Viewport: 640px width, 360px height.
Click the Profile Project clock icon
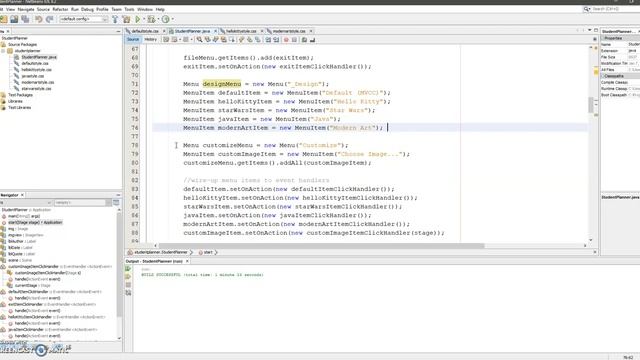click(x=165, y=19)
